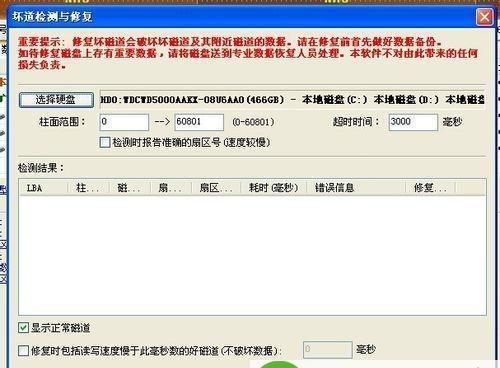
Task: Close the 坏道检测与修复 dialog
Action: pos(484,17)
